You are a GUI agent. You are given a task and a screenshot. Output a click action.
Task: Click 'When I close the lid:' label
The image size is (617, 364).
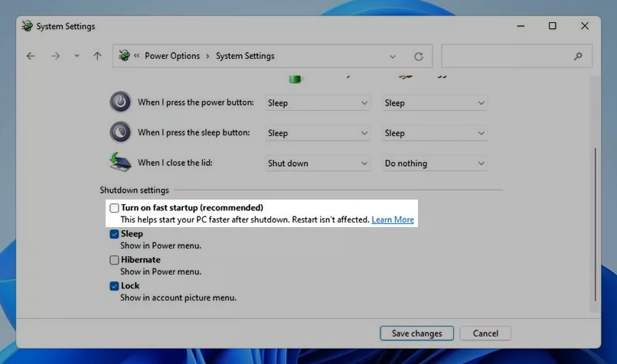pos(175,163)
